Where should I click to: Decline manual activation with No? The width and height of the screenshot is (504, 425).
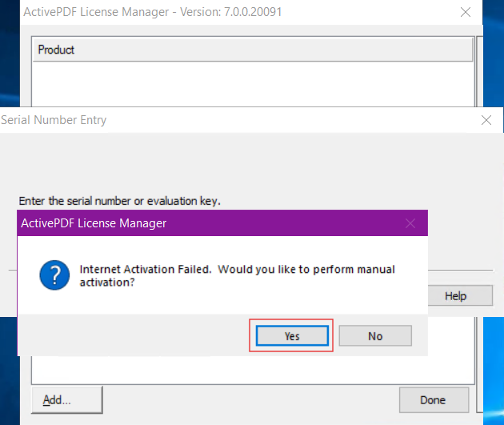coord(375,335)
